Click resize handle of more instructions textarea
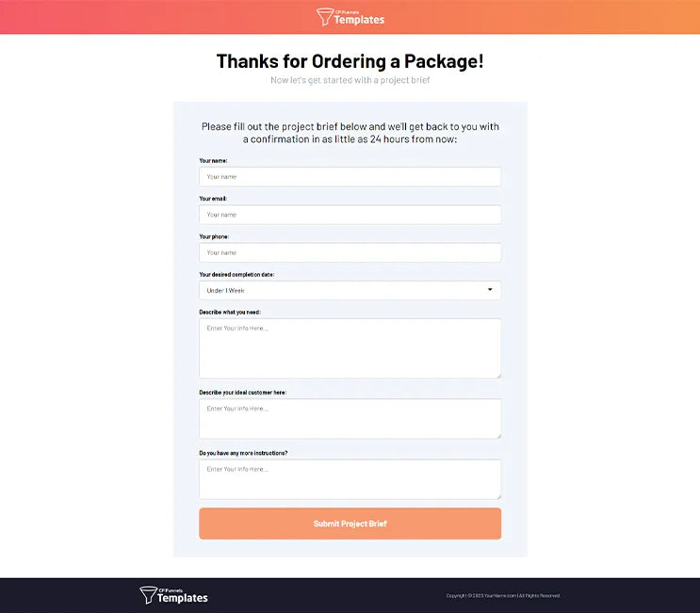 tap(497, 495)
